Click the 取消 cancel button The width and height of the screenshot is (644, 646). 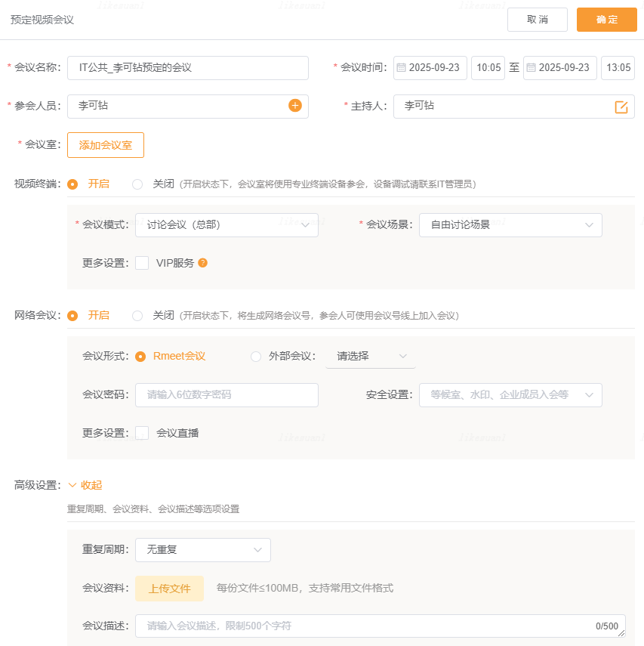tap(537, 20)
